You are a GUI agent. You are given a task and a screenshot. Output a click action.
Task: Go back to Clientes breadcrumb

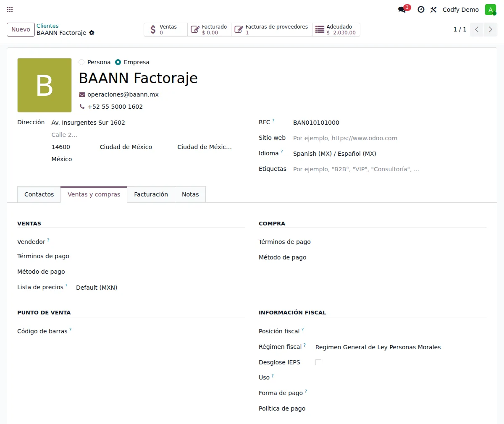tap(47, 26)
